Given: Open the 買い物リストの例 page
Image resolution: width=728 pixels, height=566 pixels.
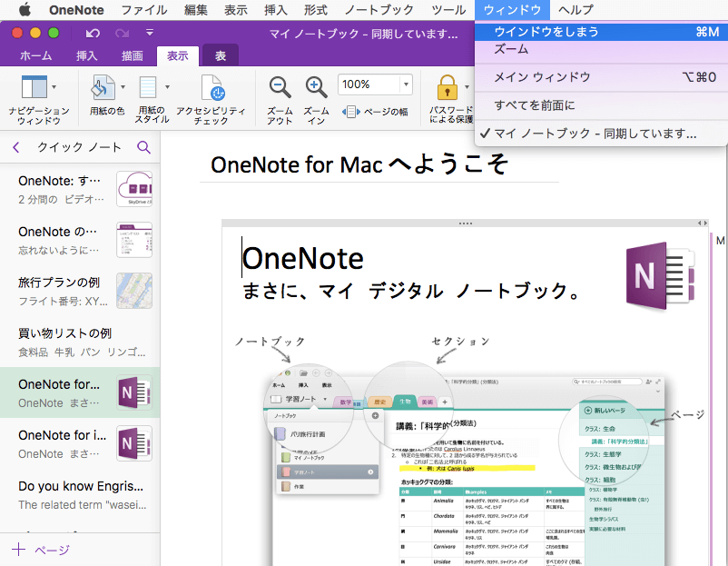Looking at the screenshot, I should 80,343.
